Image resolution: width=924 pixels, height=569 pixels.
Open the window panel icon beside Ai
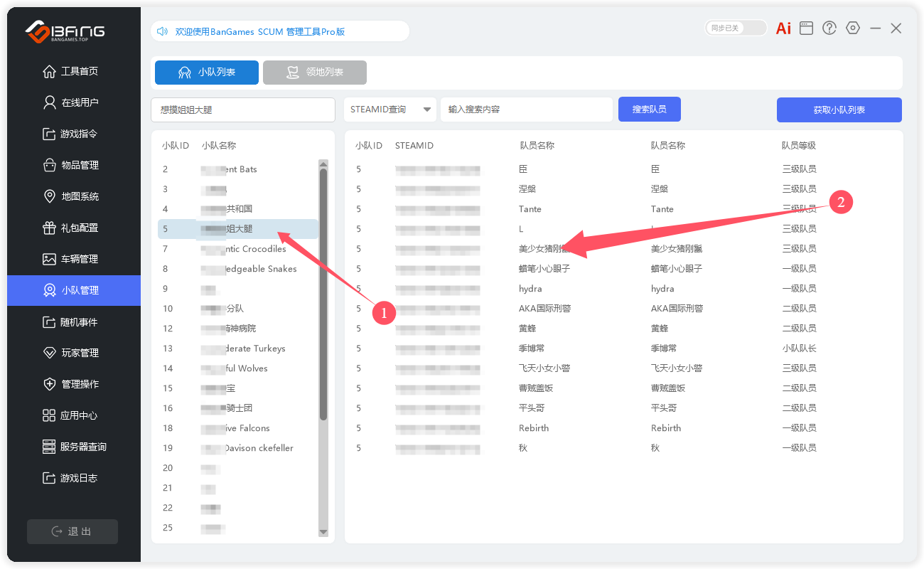[806, 28]
